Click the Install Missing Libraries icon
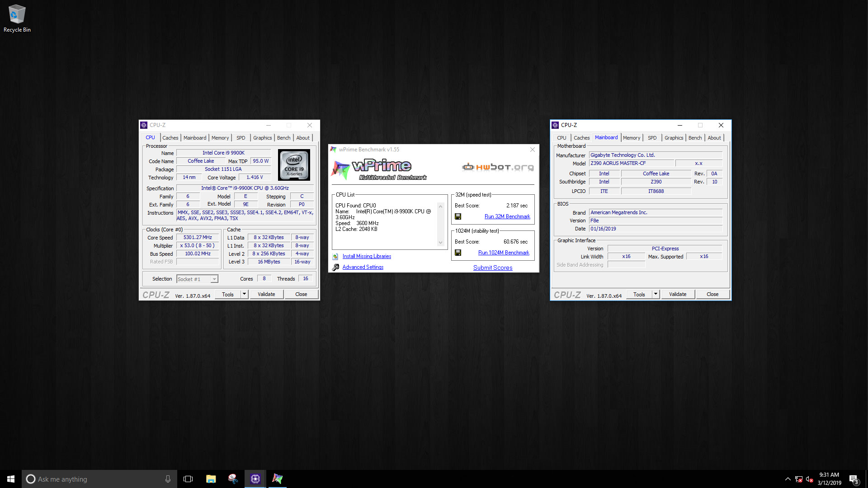 [x=335, y=257]
